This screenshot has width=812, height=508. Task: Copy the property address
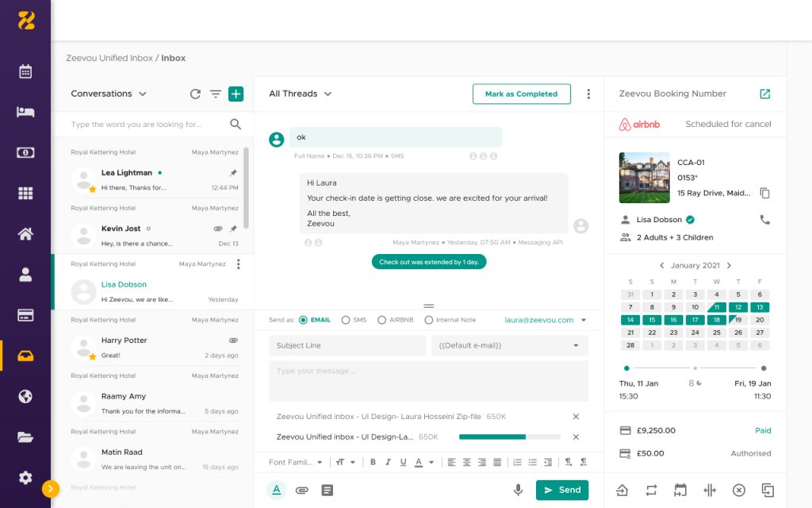765,193
